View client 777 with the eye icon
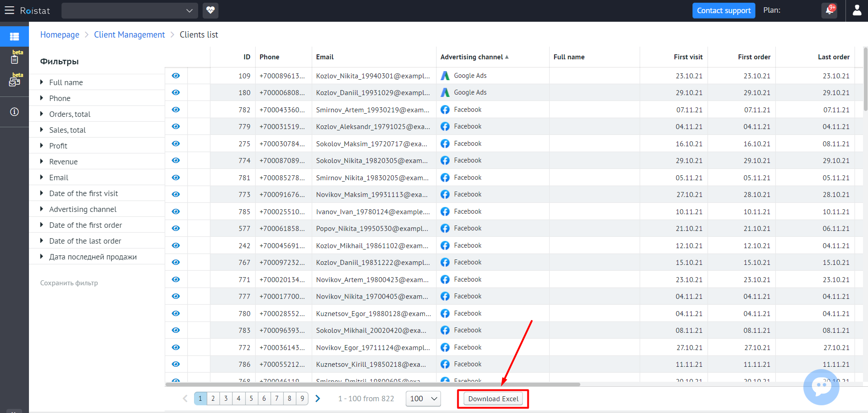The width and height of the screenshot is (868, 413). point(176,296)
